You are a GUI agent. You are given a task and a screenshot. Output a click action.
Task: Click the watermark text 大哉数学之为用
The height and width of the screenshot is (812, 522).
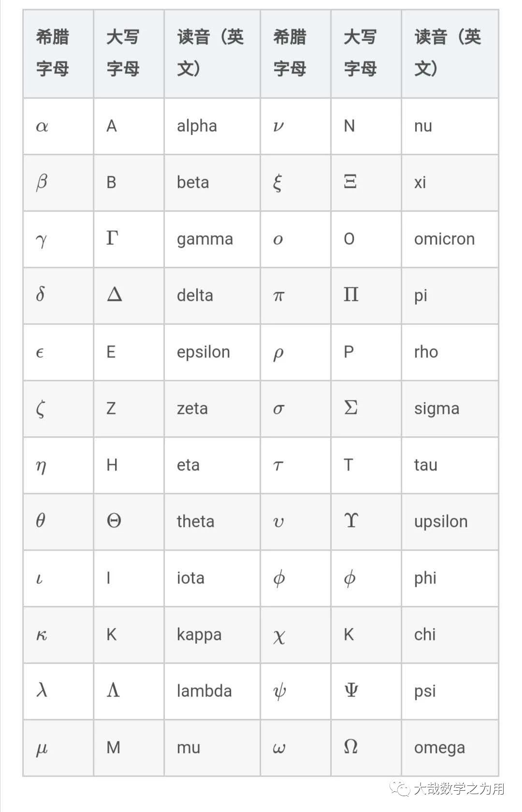(x=459, y=789)
